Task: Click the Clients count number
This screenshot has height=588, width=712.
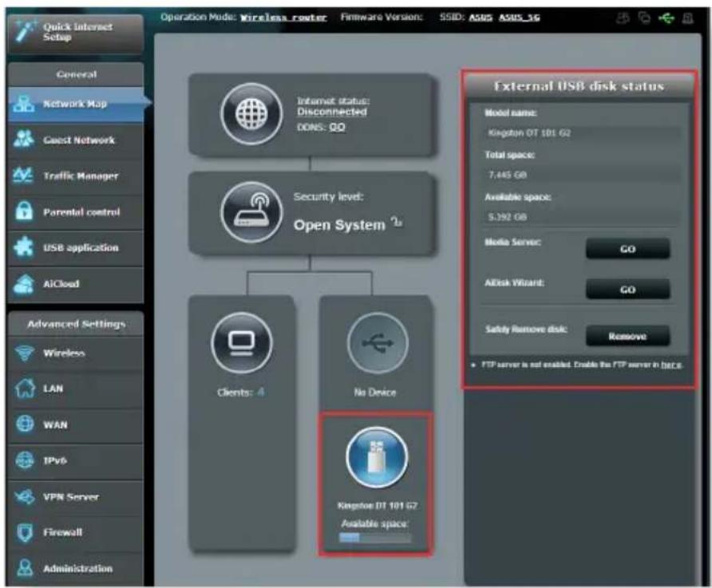Action: click(261, 392)
